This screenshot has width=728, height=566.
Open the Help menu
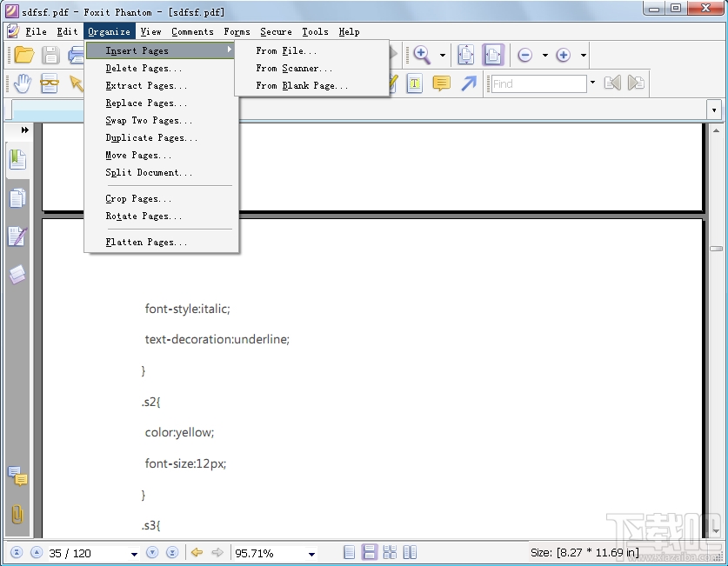click(x=349, y=31)
